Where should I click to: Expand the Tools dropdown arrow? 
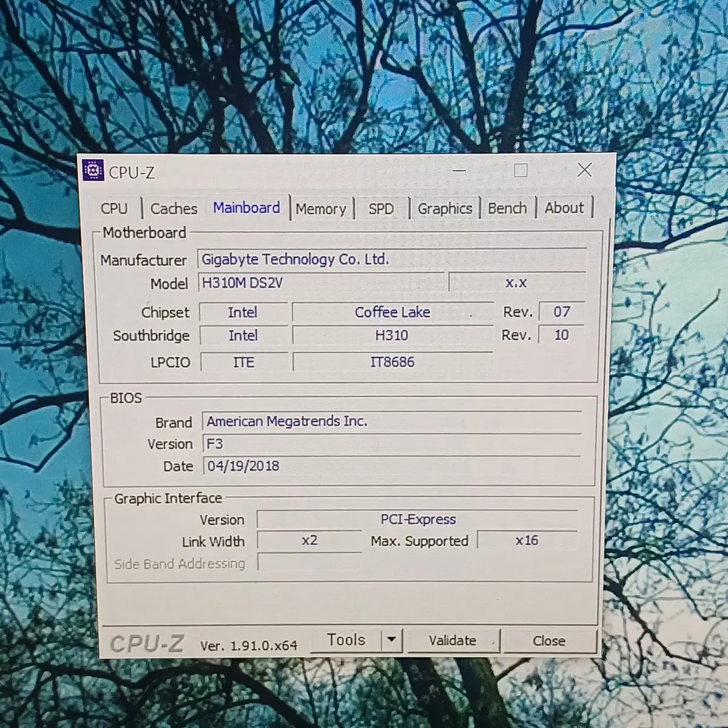tap(392, 640)
